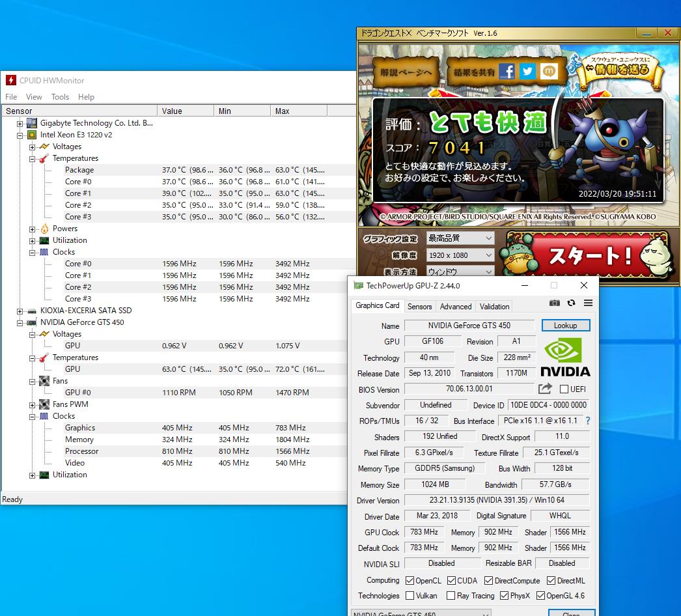Click the BIOS export share icon
681x616 pixels.
pos(545,388)
